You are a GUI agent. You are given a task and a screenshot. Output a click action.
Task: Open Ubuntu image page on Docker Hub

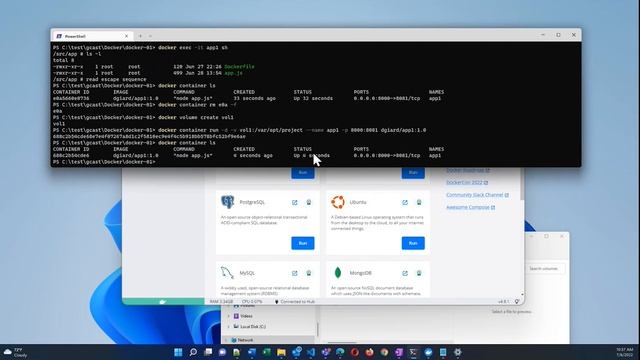click(x=405, y=202)
